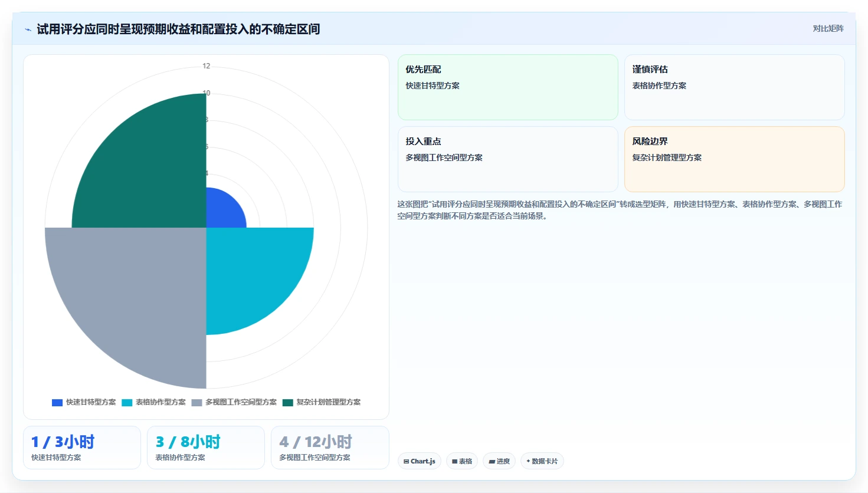Click the axis tick label 12
Screen dimensions: 868x493
[206, 66]
